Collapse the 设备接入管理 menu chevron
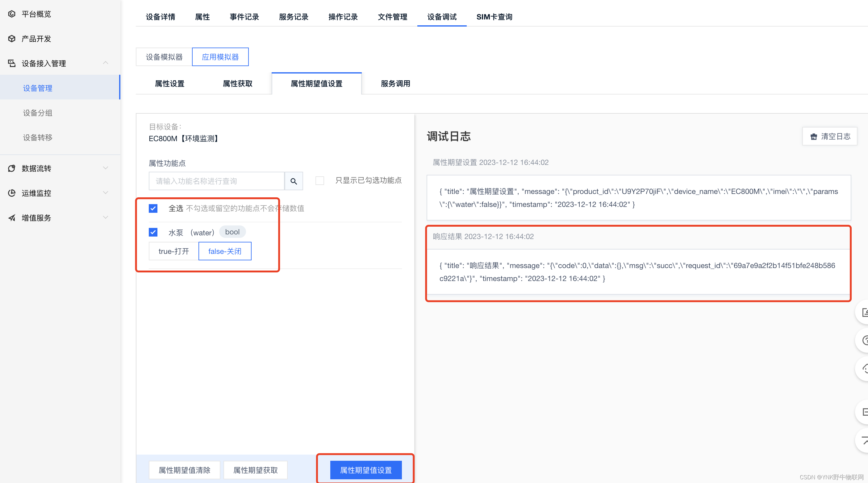This screenshot has width=868, height=483. 106,63
